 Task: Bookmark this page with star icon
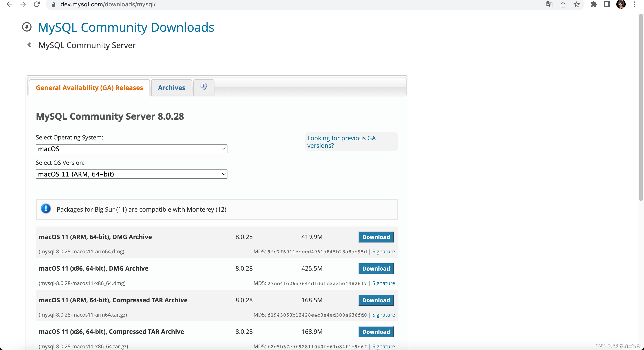pyautogui.click(x=576, y=4)
